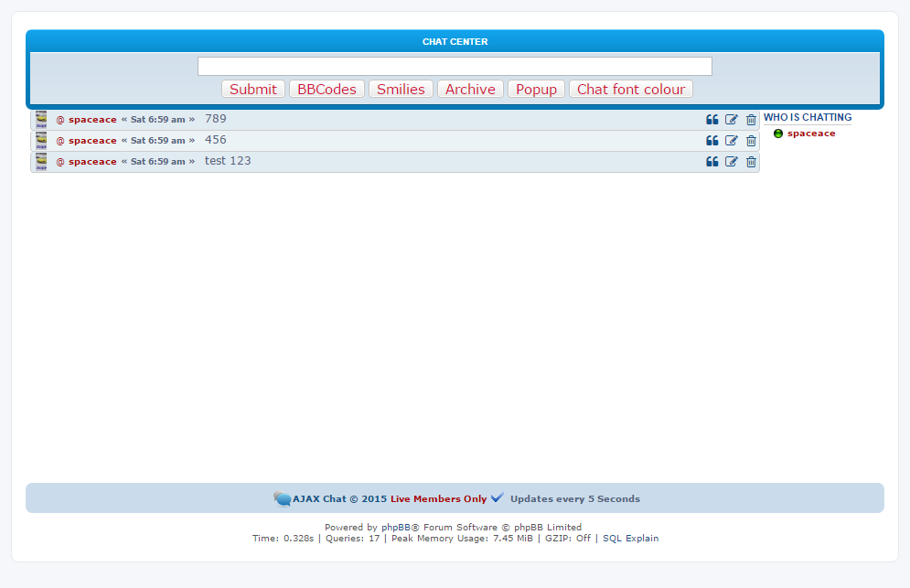Edit the "456" chat message
The height and width of the screenshot is (588, 910).
point(732,141)
